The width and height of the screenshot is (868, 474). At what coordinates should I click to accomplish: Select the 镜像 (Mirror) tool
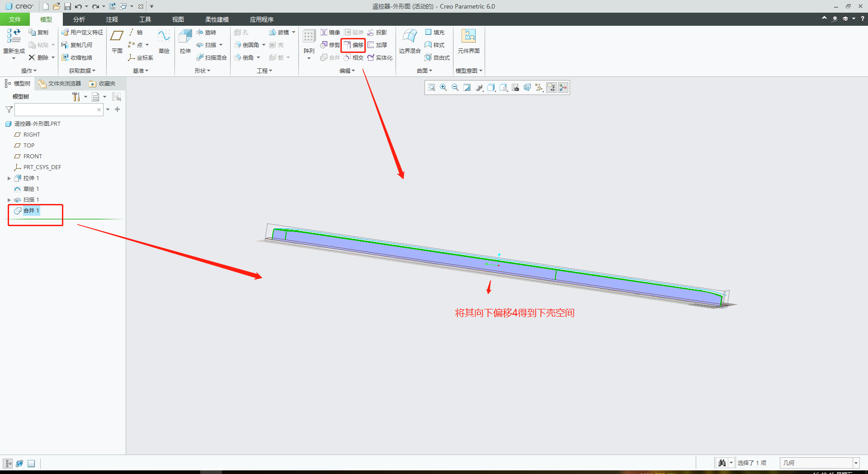330,32
